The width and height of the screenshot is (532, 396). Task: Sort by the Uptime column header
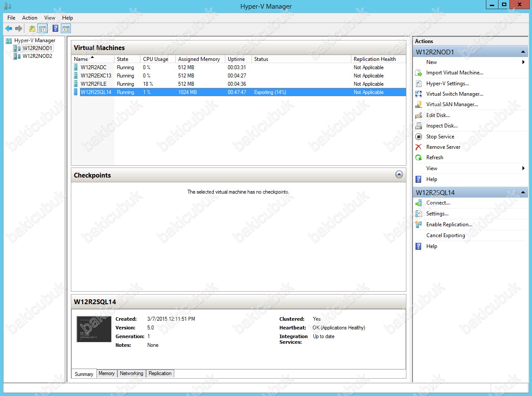click(x=238, y=59)
